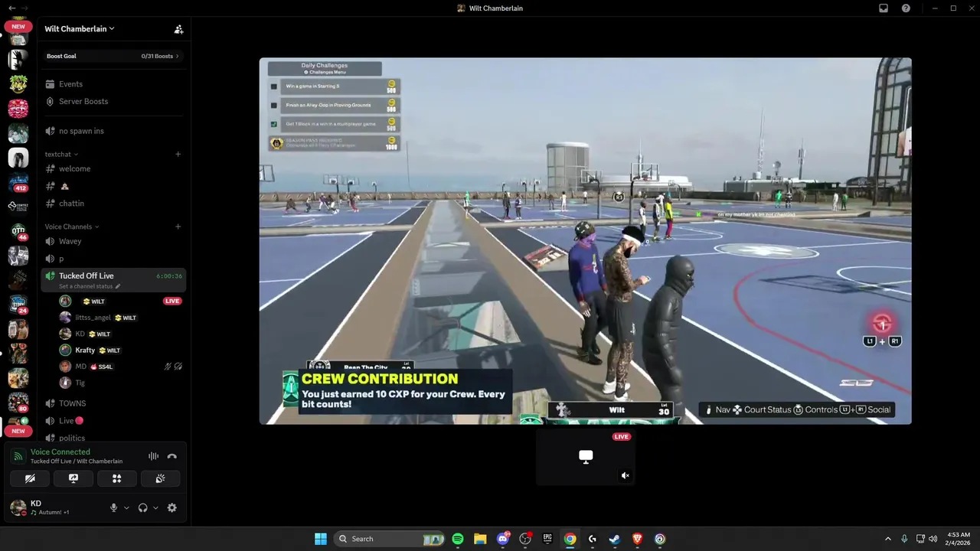Viewport: 980px width, 551px height.
Task: Open the Help question mark icon
Action: [906, 8]
